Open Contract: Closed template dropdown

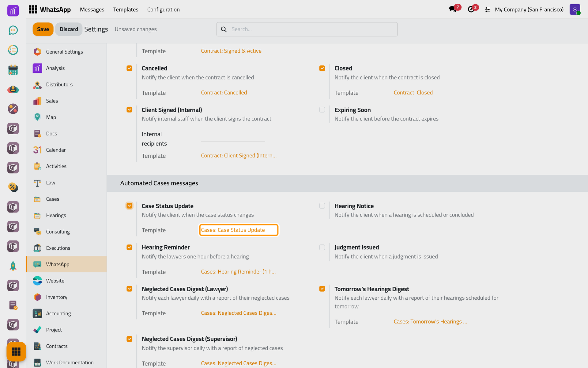413,93
